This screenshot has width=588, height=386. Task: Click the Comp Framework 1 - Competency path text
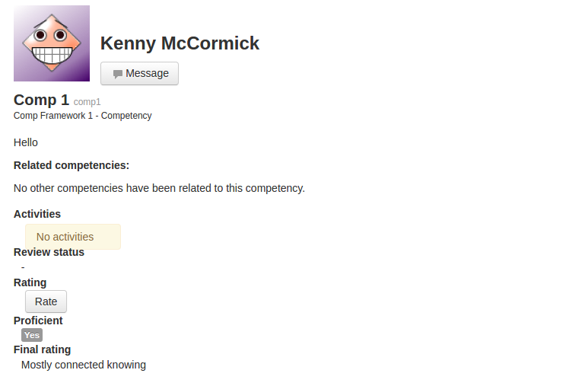click(82, 116)
